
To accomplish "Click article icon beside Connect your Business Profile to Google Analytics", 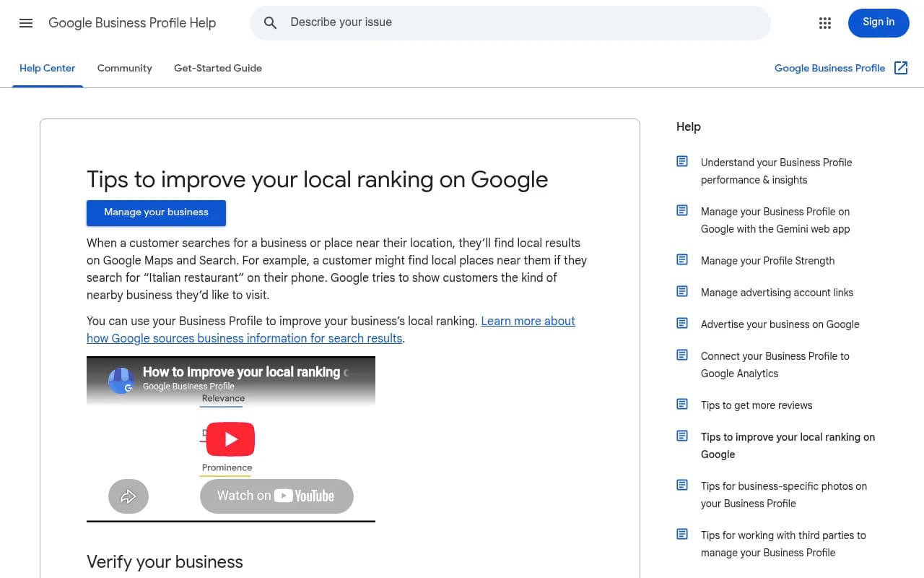I will tap(682, 355).
